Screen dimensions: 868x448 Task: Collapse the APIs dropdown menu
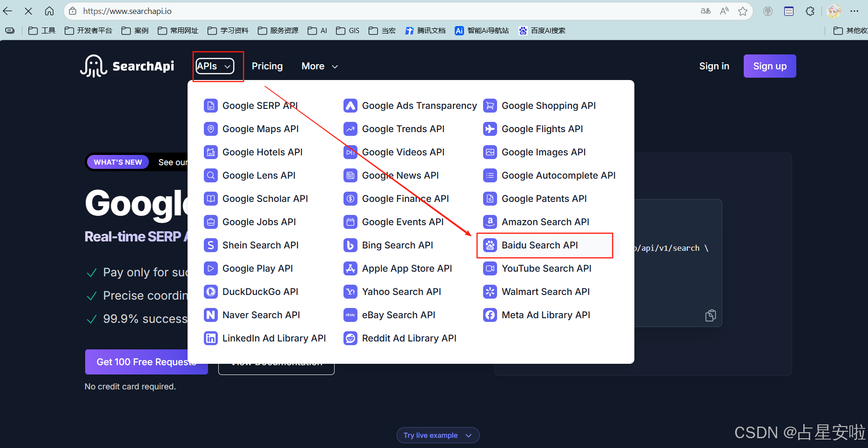[215, 66]
